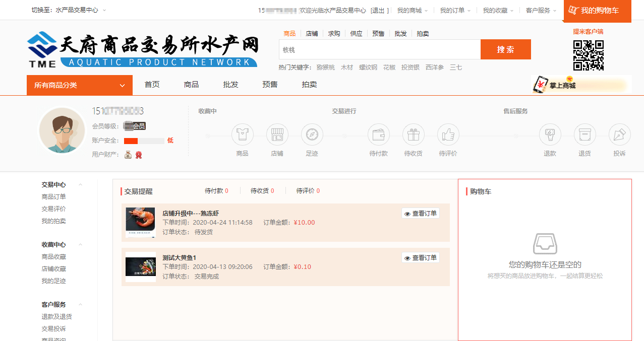Viewport: 644px width, 341px height.
Task: Open the 待付款 wallet icon
Action: click(378, 135)
